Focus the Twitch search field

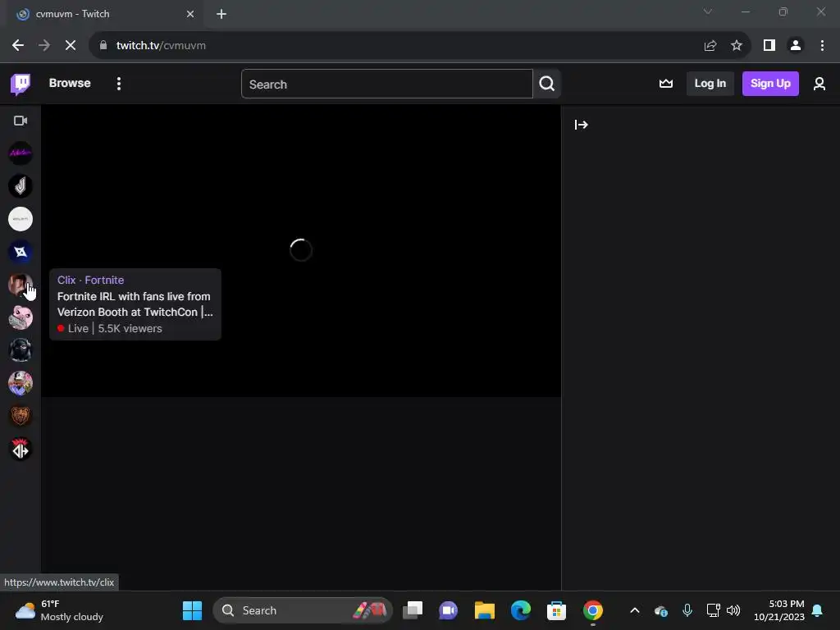coord(387,84)
